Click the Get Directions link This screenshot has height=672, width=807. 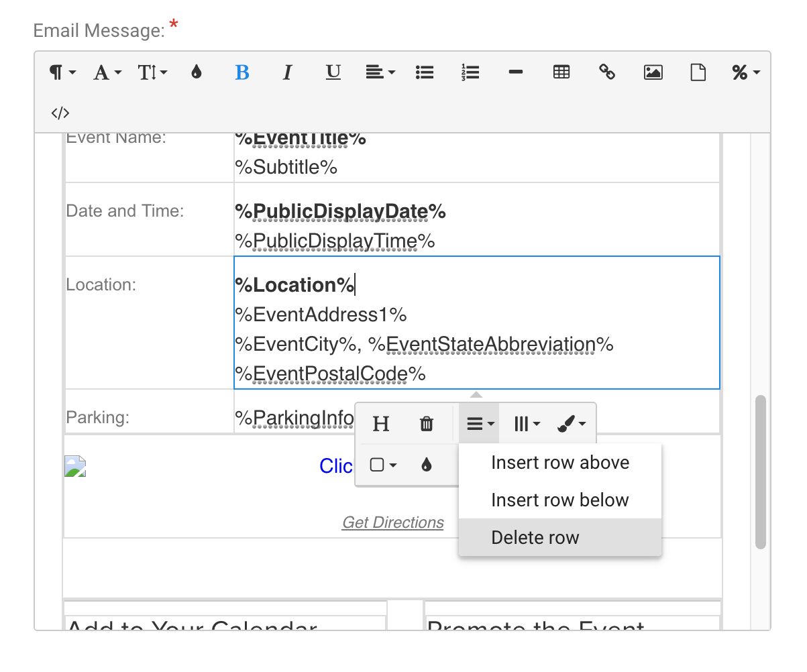392,522
